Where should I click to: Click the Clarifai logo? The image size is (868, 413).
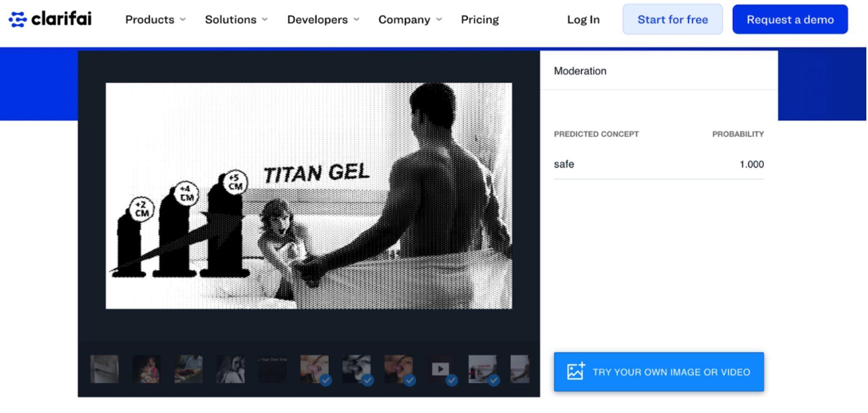tap(50, 19)
